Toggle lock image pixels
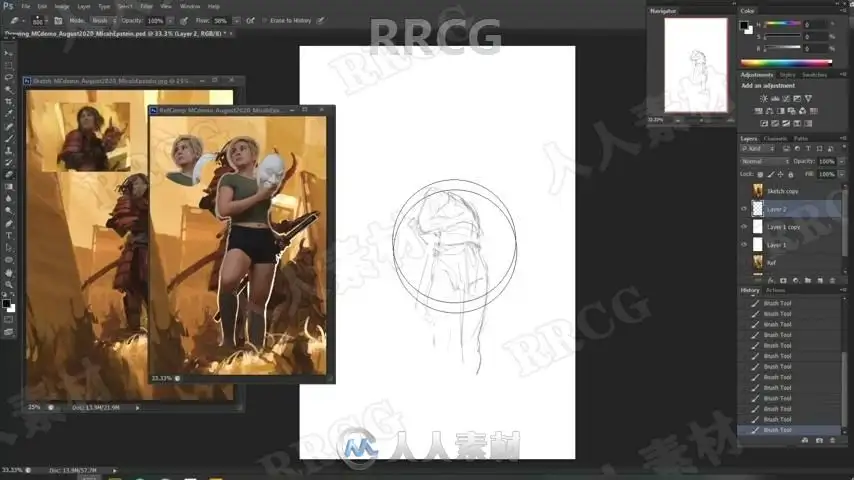 point(771,174)
